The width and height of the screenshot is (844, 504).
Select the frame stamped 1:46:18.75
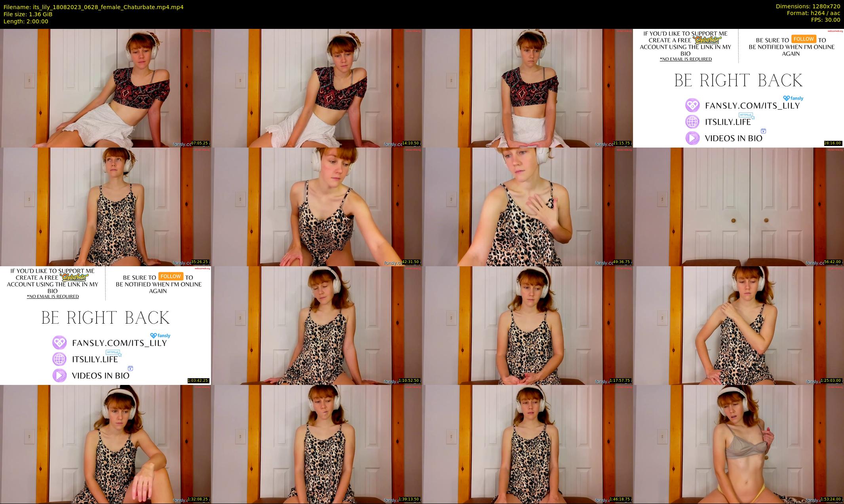[527, 444]
